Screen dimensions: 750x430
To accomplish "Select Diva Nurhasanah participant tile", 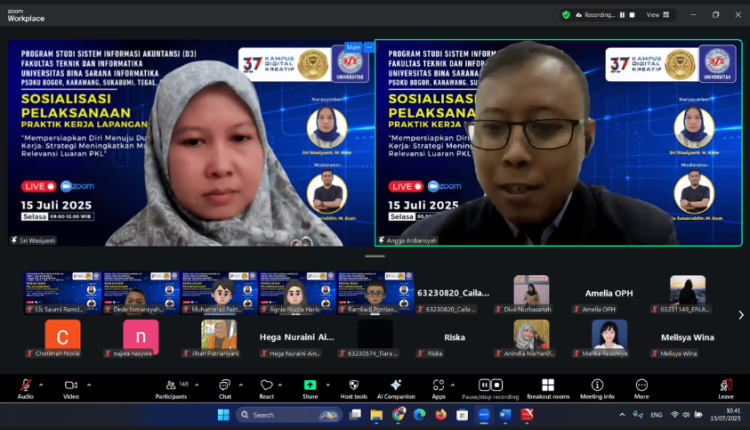I will [x=531, y=293].
